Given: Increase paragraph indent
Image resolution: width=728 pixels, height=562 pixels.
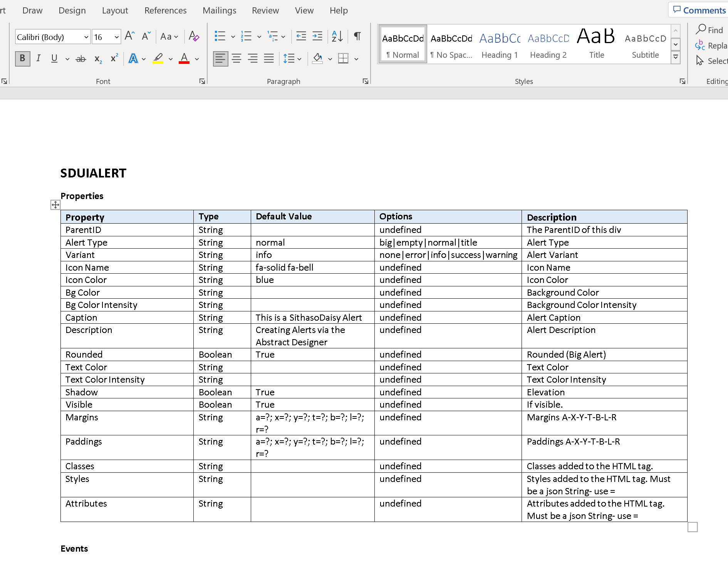Looking at the screenshot, I should coord(317,37).
